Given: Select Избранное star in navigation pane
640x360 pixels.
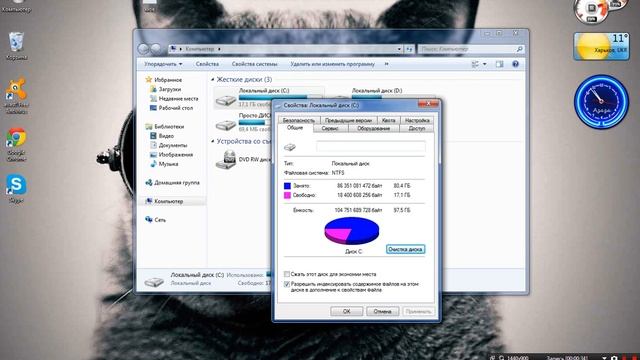Looking at the screenshot, I should (x=149, y=80).
